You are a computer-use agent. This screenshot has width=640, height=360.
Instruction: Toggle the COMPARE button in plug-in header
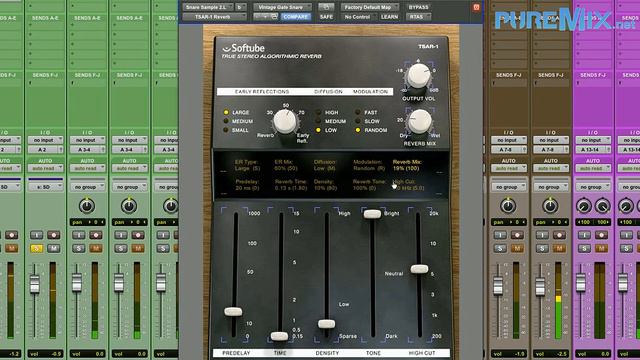click(296, 17)
